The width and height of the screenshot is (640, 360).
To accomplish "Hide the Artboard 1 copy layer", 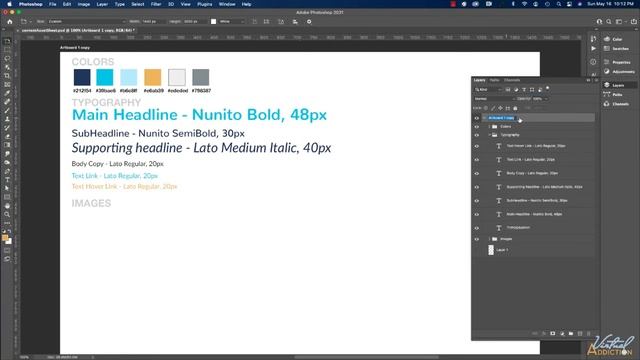I will coord(476,118).
